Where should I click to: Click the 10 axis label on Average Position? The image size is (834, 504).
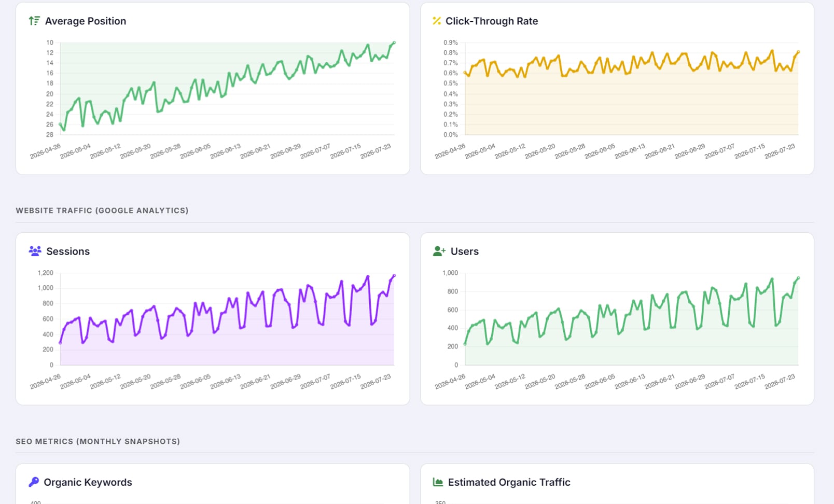coord(50,43)
